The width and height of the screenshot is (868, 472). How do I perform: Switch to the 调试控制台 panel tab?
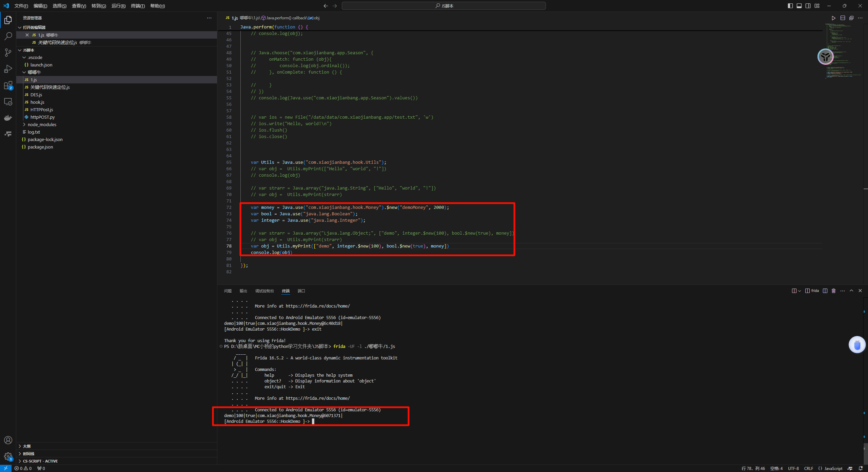(264, 291)
